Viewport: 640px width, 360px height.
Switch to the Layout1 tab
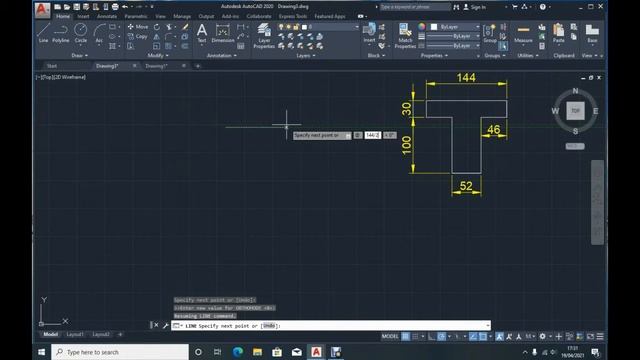pos(75,334)
